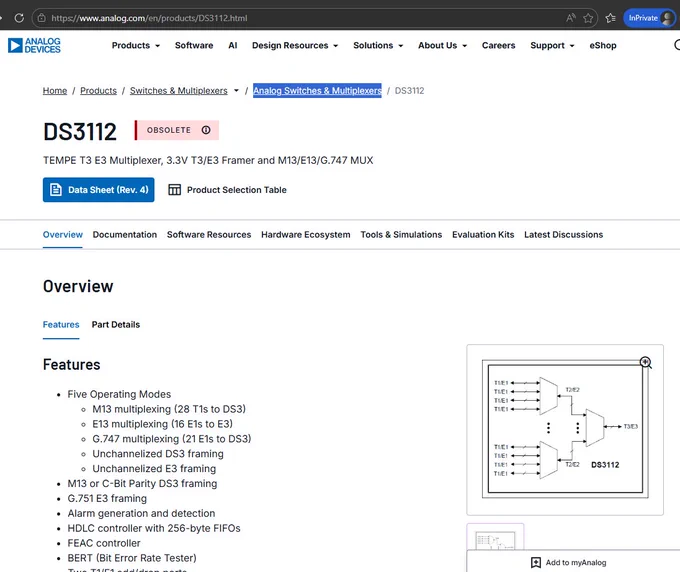This screenshot has width=680, height=572.
Task: Open the Tools & Simulations tab
Action: (x=401, y=235)
